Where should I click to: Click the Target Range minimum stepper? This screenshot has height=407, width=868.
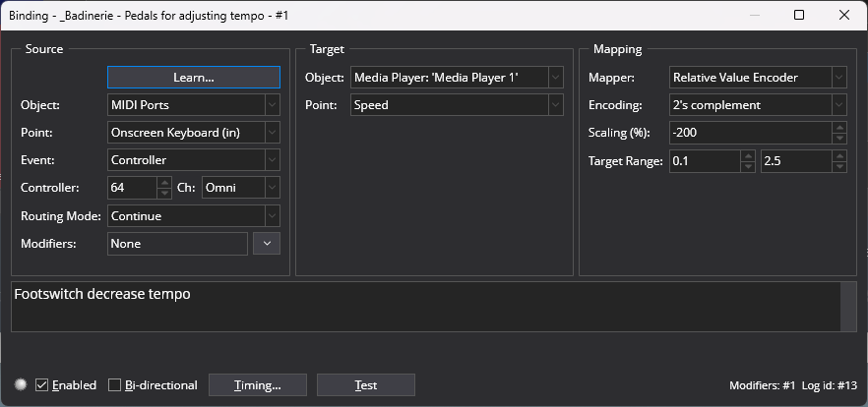coord(748,160)
